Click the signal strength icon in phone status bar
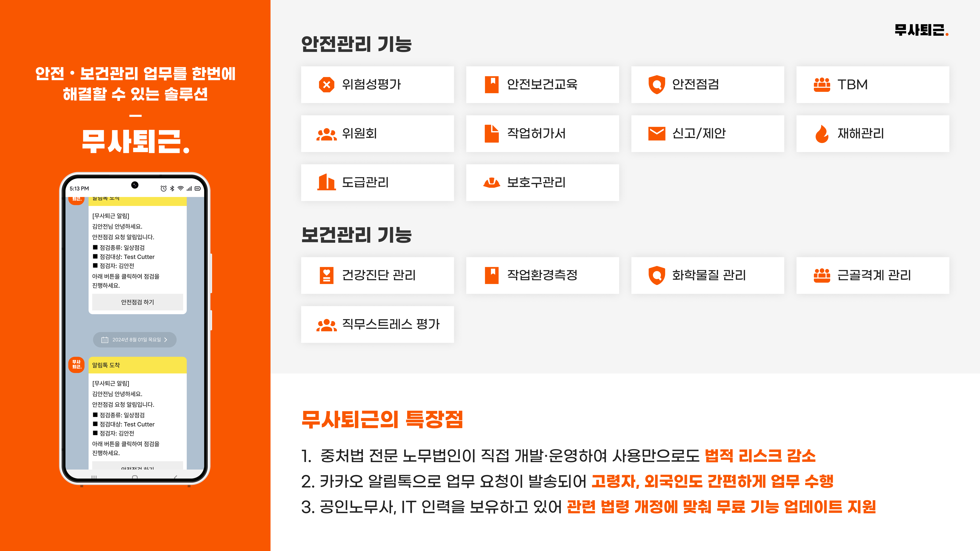Screen dimensions: 980x551 [189, 189]
